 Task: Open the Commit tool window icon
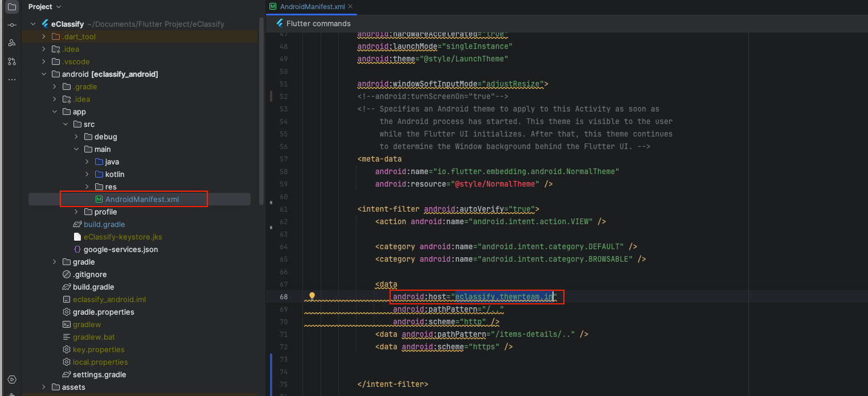click(x=12, y=25)
